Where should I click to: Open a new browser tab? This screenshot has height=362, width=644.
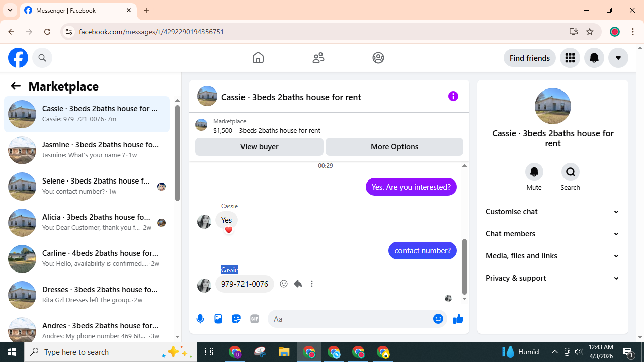click(x=147, y=10)
